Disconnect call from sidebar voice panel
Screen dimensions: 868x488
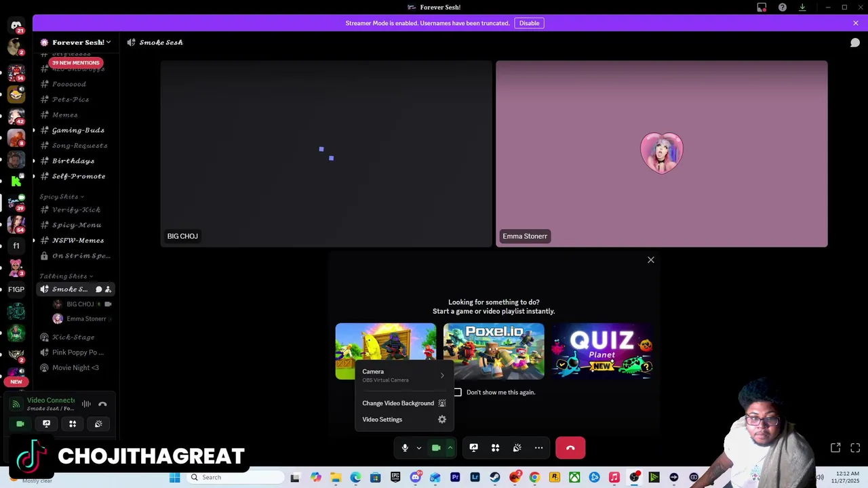click(x=102, y=404)
